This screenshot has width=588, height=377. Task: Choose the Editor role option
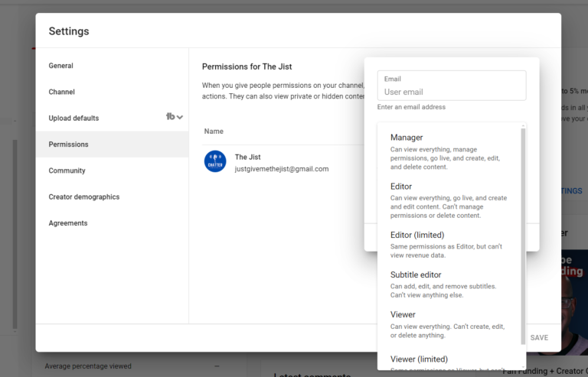[x=449, y=200]
